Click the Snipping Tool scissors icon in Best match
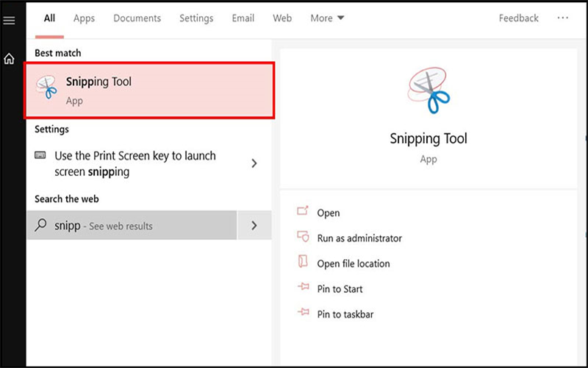This screenshot has height=368, width=588. 47,87
